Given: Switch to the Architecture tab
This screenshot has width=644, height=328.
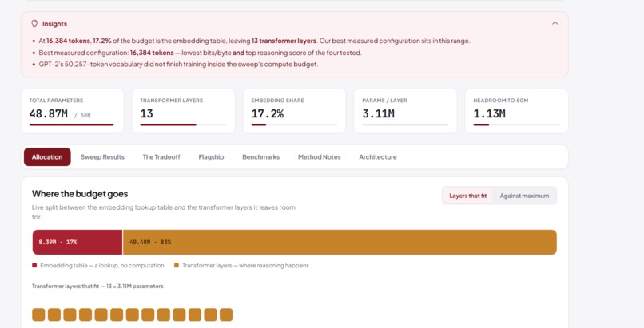Looking at the screenshot, I should pyautogui.click(x=378, y=157).
